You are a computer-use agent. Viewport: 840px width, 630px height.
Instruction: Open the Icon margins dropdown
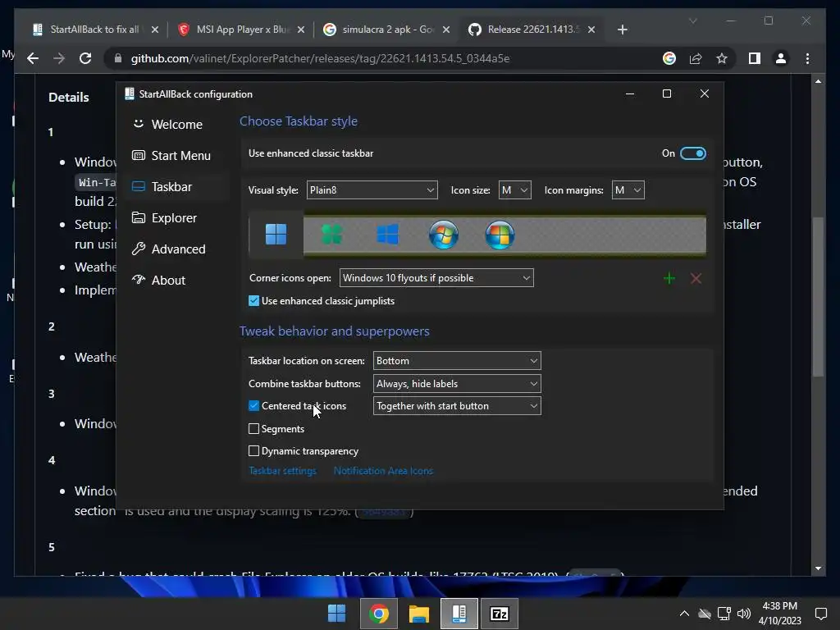(628, 190)
